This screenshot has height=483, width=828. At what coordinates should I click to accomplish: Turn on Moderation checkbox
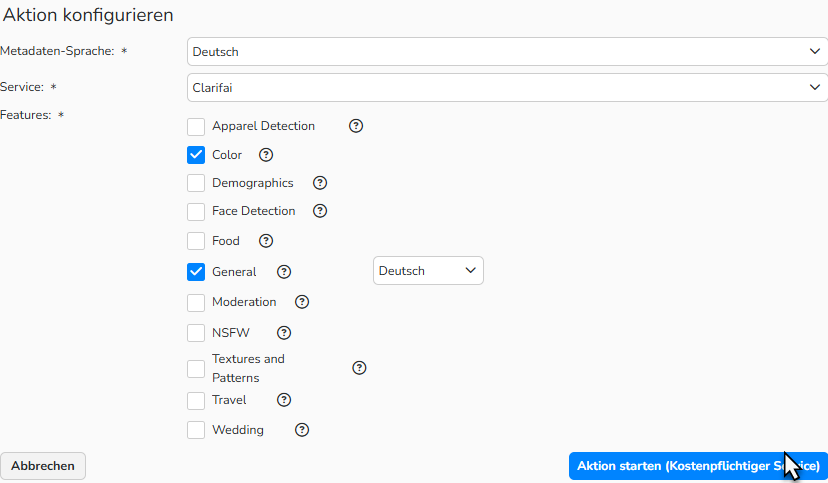(x=196, y=303)
